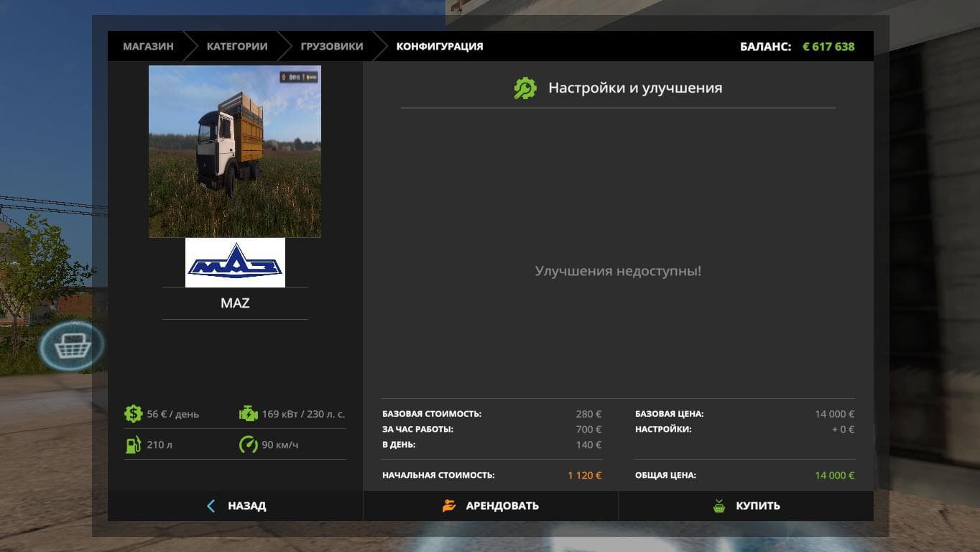Click the Настройки и улучшения heading
Image resolution: width=980 pixels, height=552 pixels.
(635, 88)
